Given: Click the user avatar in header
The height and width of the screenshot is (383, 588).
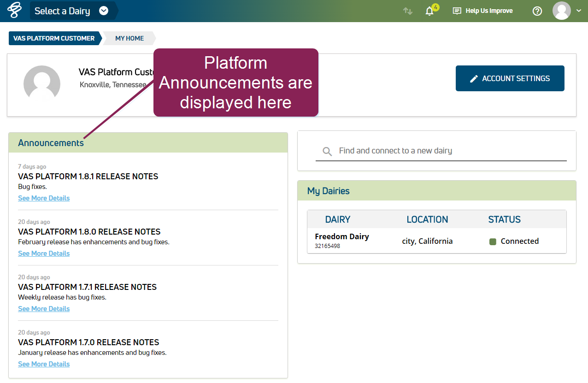Looking at the screenshot, I should 561,11.
